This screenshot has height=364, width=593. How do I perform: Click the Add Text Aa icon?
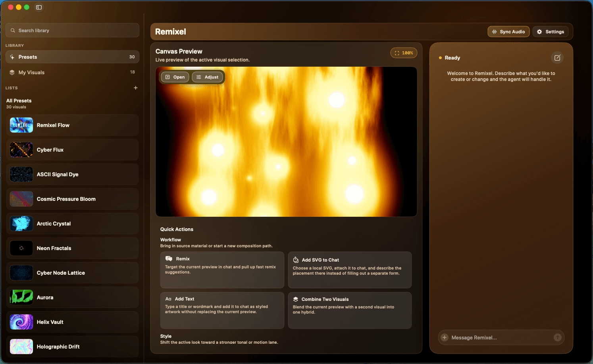(x=168, y=299)
